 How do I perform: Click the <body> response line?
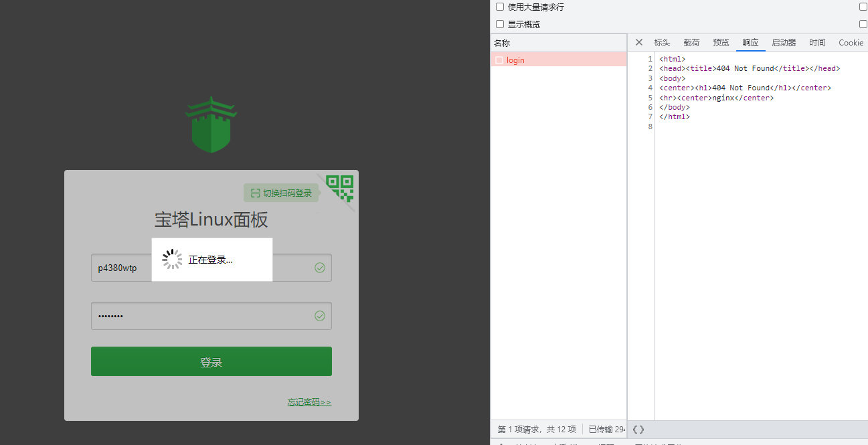(x=673, y=78)
